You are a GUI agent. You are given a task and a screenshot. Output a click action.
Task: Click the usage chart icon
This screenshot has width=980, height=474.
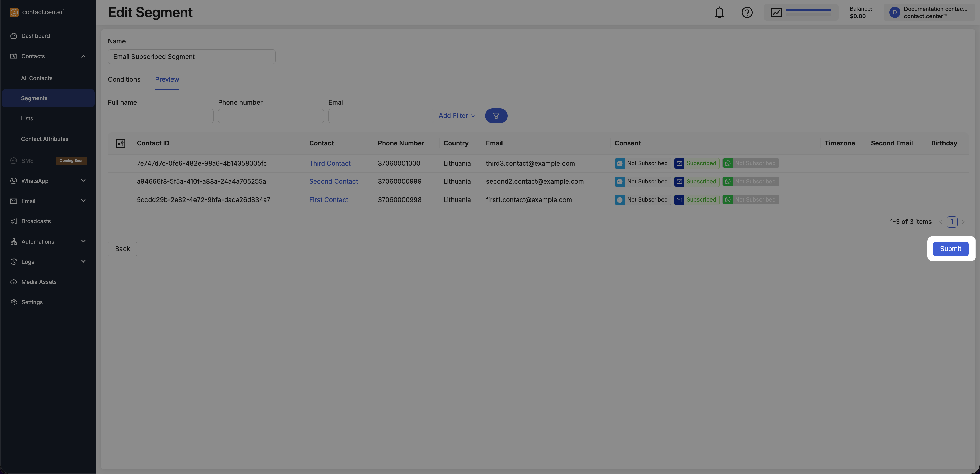776,13
